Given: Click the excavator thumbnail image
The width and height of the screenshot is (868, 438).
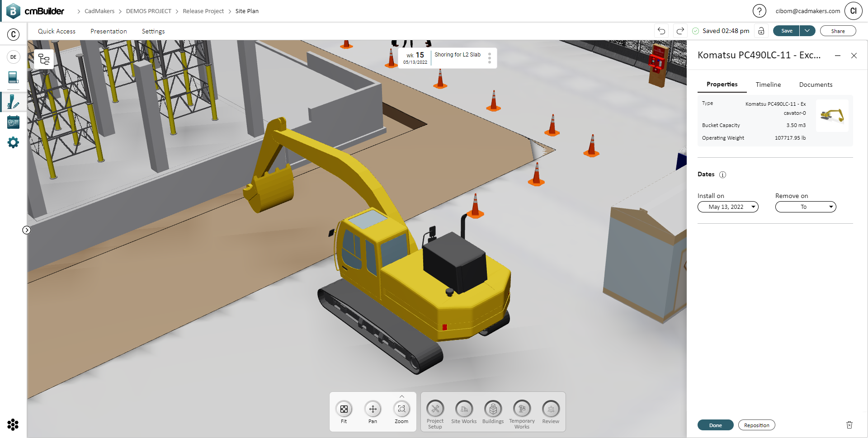Looking at the screenshot, I should [x=832, y=116].
